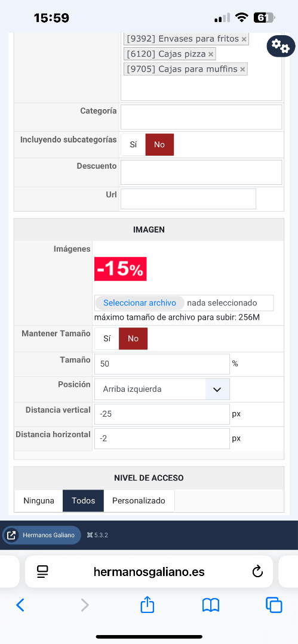298x644 pixels.
Task: Select the Personalizado access level
Action: point(139,501)
